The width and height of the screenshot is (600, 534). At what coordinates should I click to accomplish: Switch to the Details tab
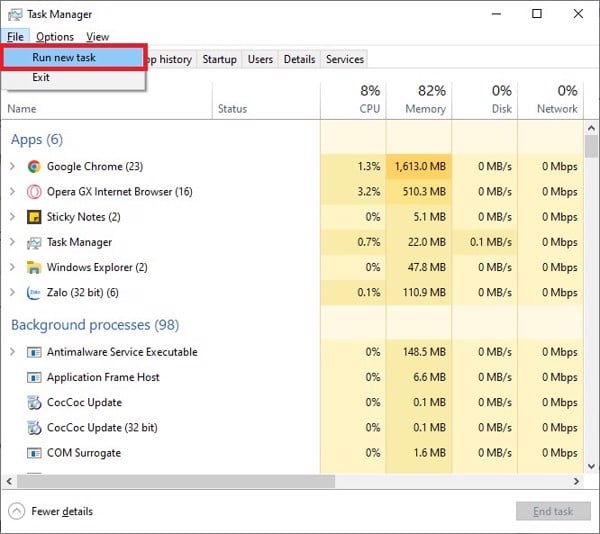pyautogui.click(x=299, y=59)
